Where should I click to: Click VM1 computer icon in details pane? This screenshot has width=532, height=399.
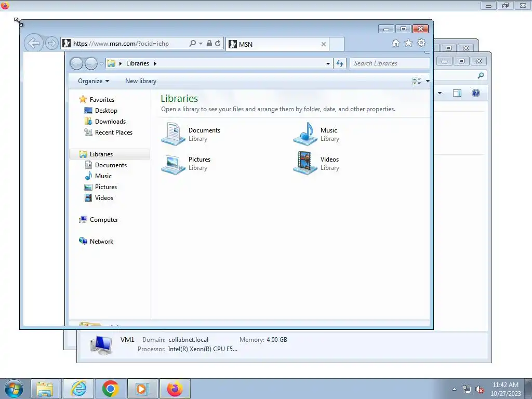(x=101, y=345)
